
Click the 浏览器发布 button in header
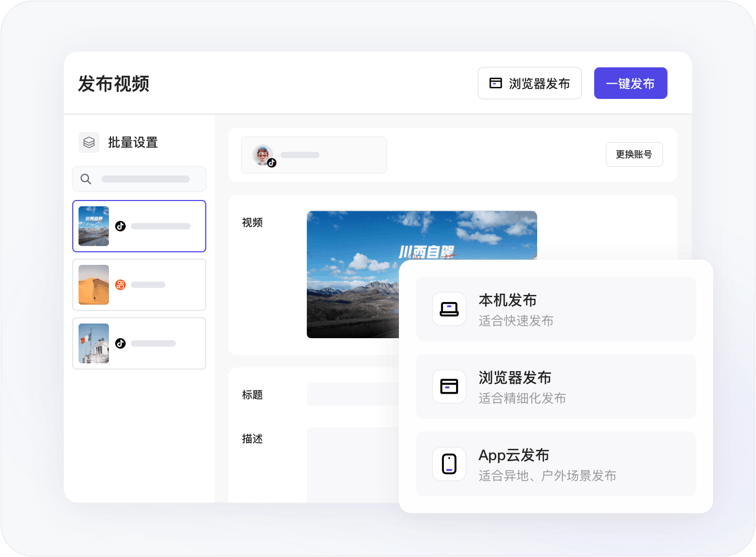529,83
